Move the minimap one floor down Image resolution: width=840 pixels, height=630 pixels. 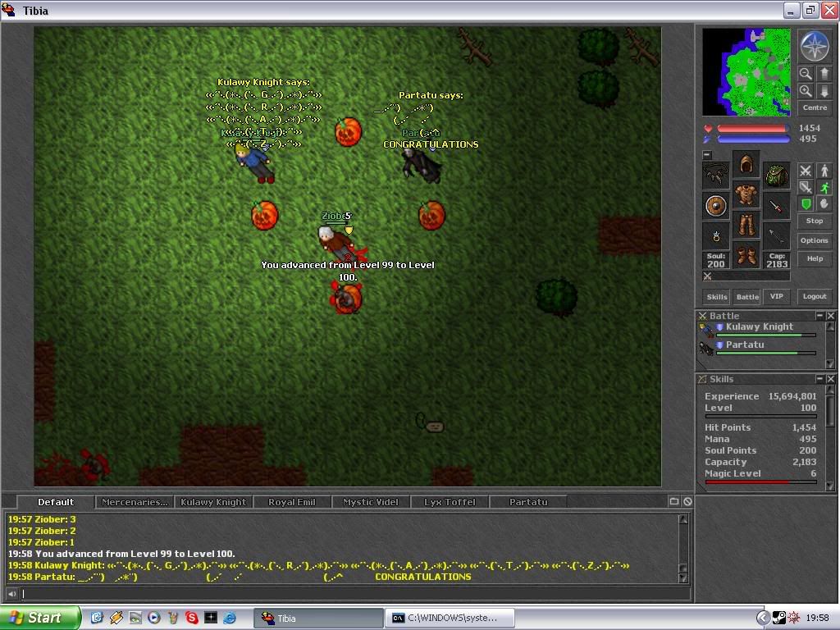click(x=824, y=91)
